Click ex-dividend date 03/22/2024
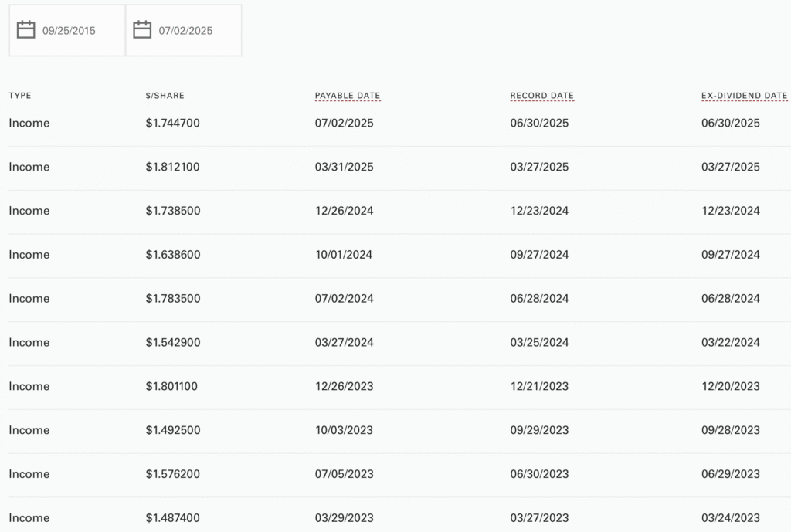 (731, 342)
